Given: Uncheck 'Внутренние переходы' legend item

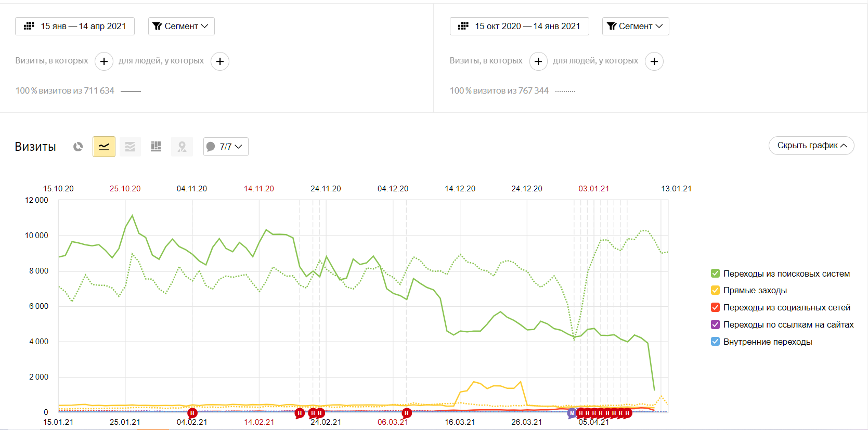Looking at the screenshot, I should [715, 342].
